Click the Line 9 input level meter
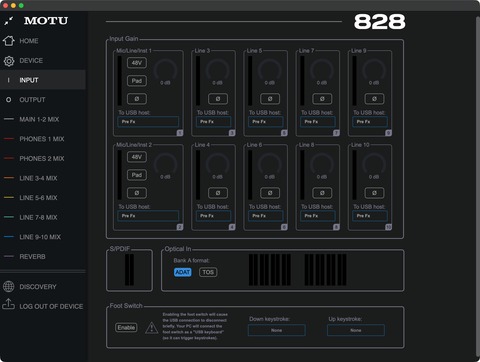This screenshot has height=362, width=480. (354, 80)
